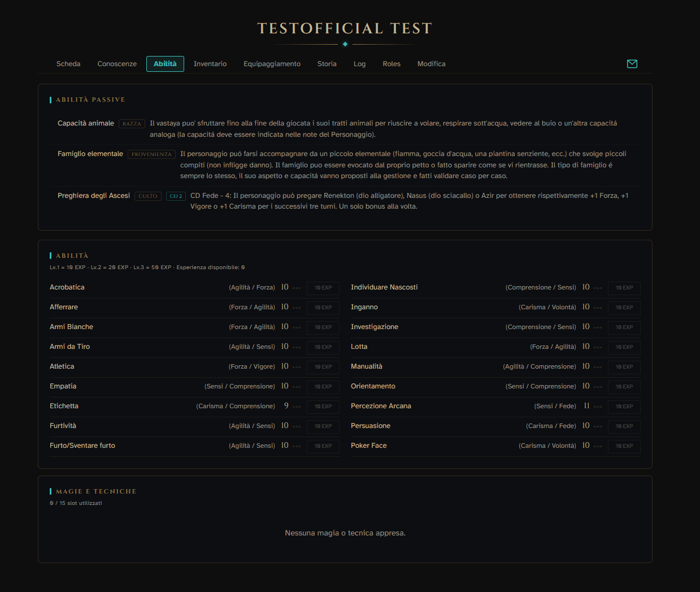Screen dimensions: 700x592
Task: Click the Manualità skill name
Action: pyautogui.click(x=367, y=366)
